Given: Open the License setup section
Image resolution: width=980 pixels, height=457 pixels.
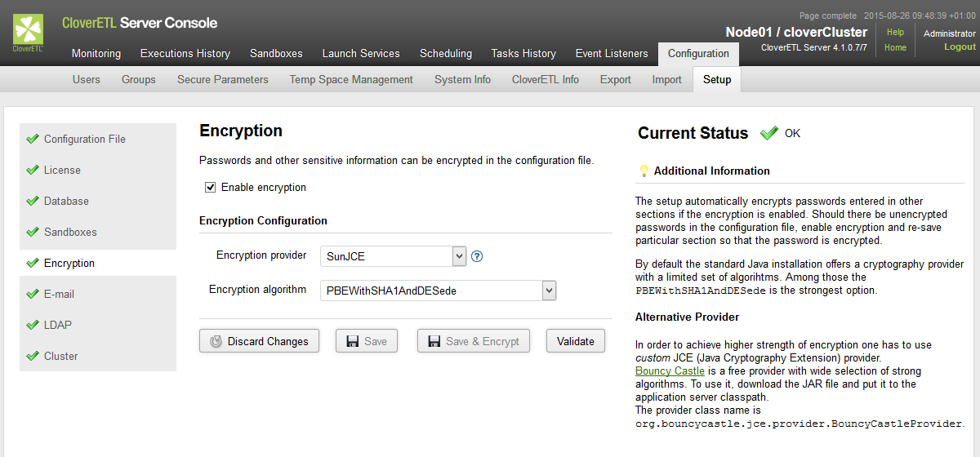Looking at the screenshot, I should point(62,171).
